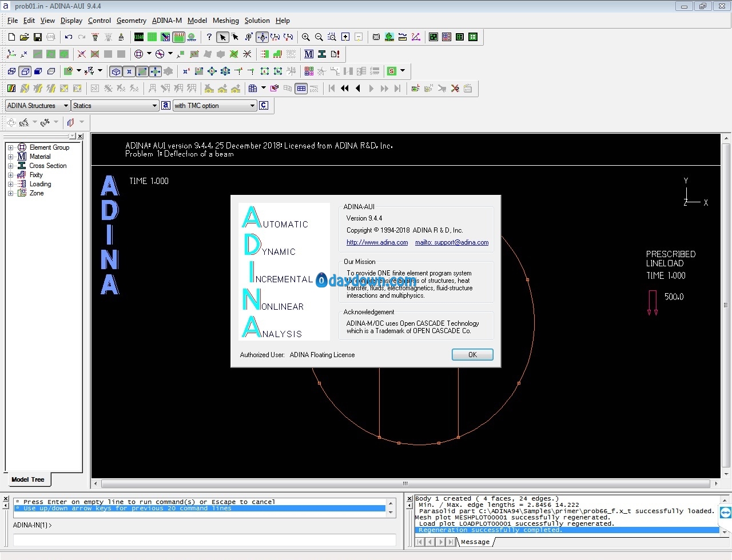Select the Message tab
The image size is (732, 560).
475,542
